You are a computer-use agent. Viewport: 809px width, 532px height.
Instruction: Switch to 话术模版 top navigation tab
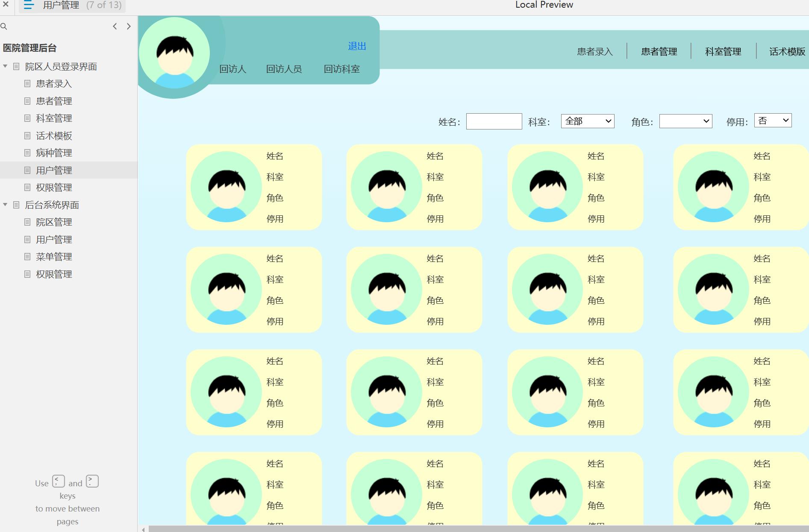point(787,51)
